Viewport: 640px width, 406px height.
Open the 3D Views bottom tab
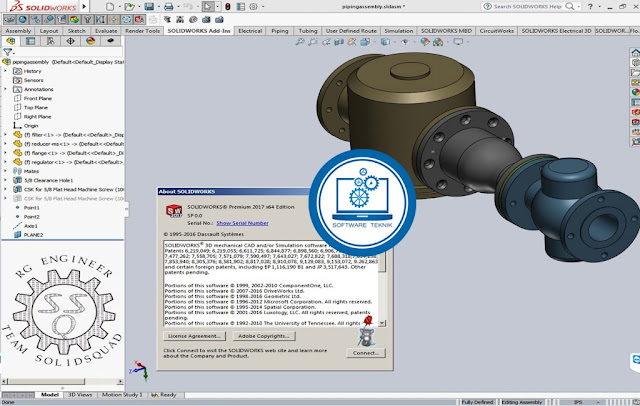coord(80,395)
